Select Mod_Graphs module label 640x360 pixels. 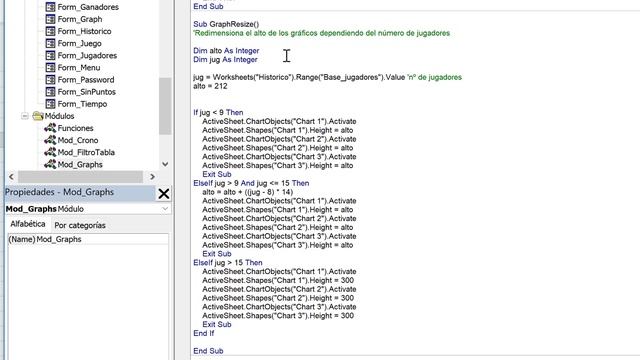80,164
